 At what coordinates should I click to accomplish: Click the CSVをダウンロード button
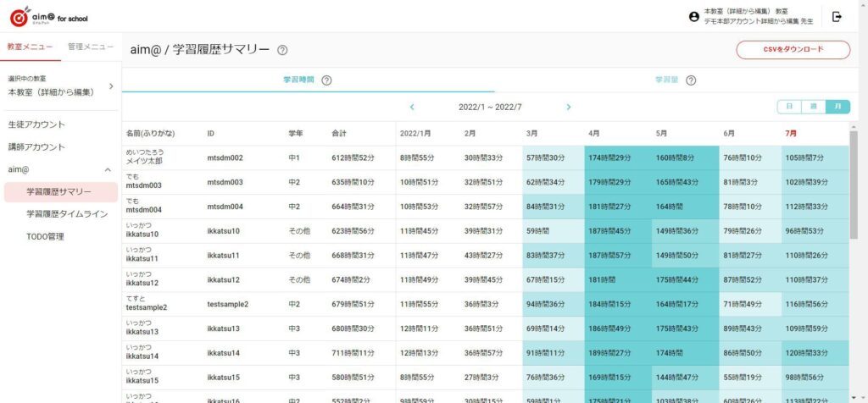tap(793, 50)
